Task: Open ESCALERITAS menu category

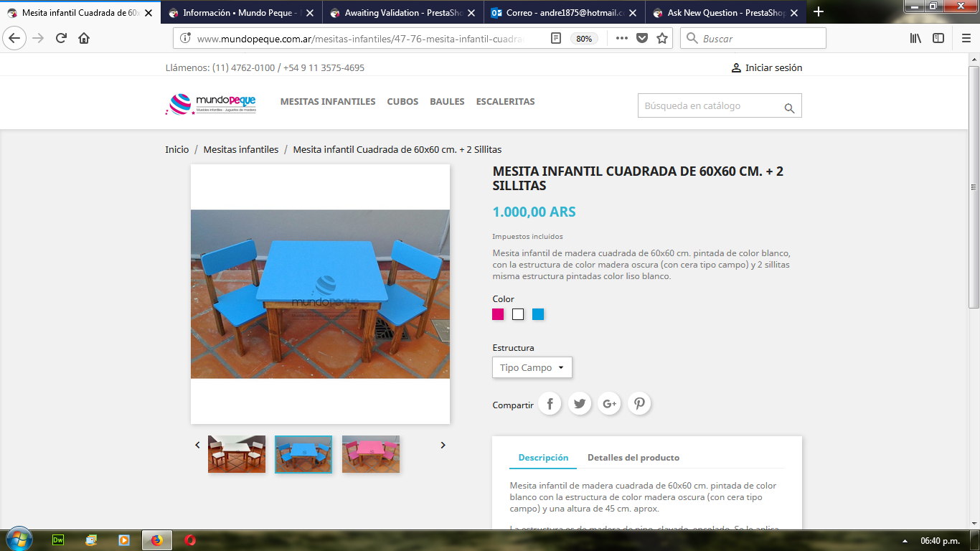Action: pos(506,102)
